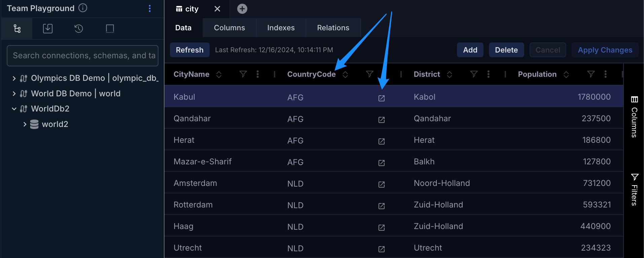The image size is (644, 258).
Task: Click the filter icon on CityName column
Action: [x=243, y=74]
